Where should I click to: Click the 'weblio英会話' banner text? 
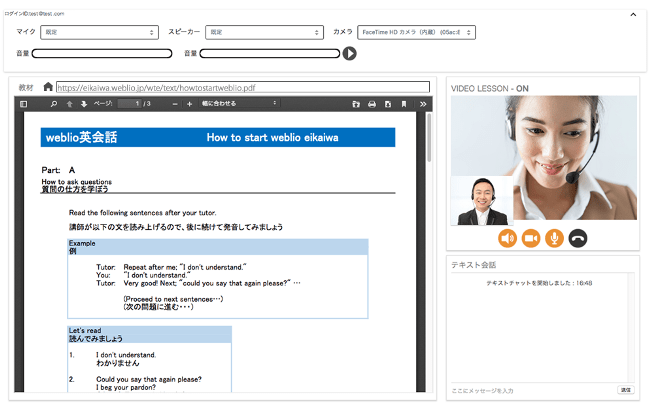pyautogui.click(x=81, y=137)
